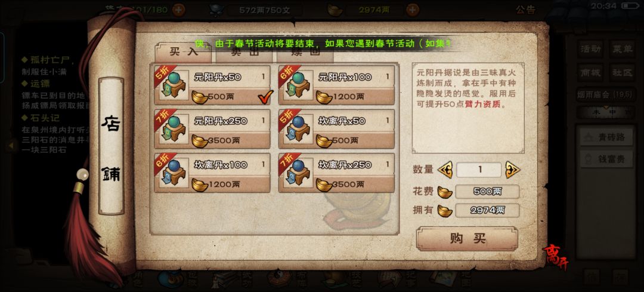Click the red 离开 leave icon

555,257
